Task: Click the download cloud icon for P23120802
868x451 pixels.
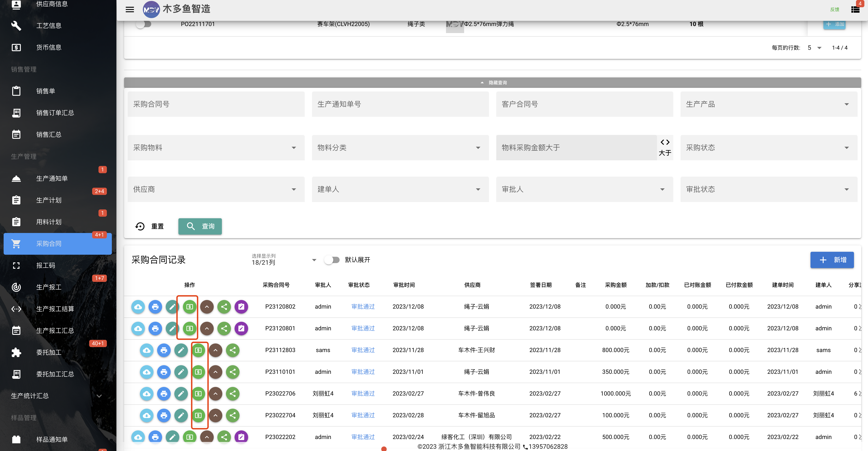Action: click(138, 307)
